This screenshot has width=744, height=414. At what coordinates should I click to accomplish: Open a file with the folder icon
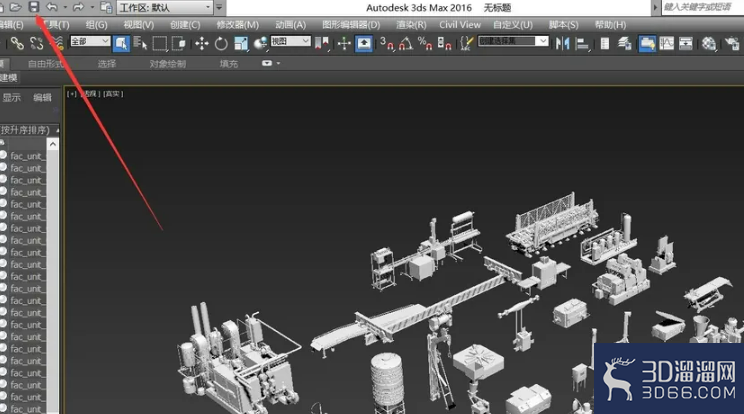point(16,7)
